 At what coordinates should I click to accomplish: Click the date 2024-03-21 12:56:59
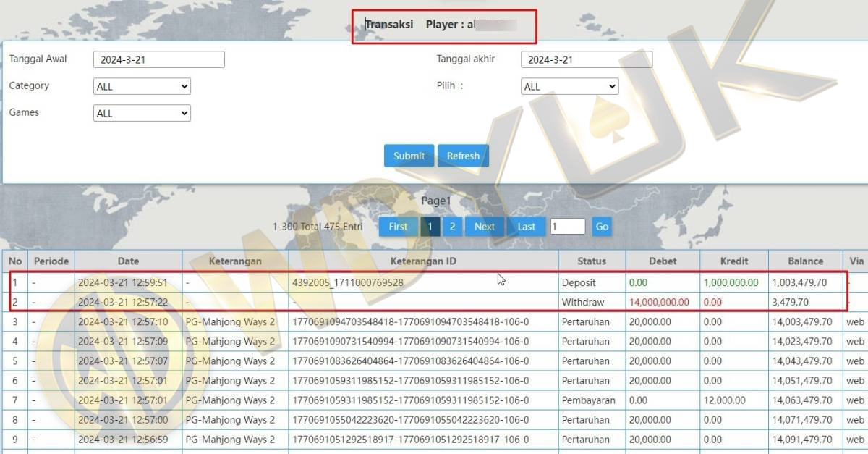click(x=123, y=439)
